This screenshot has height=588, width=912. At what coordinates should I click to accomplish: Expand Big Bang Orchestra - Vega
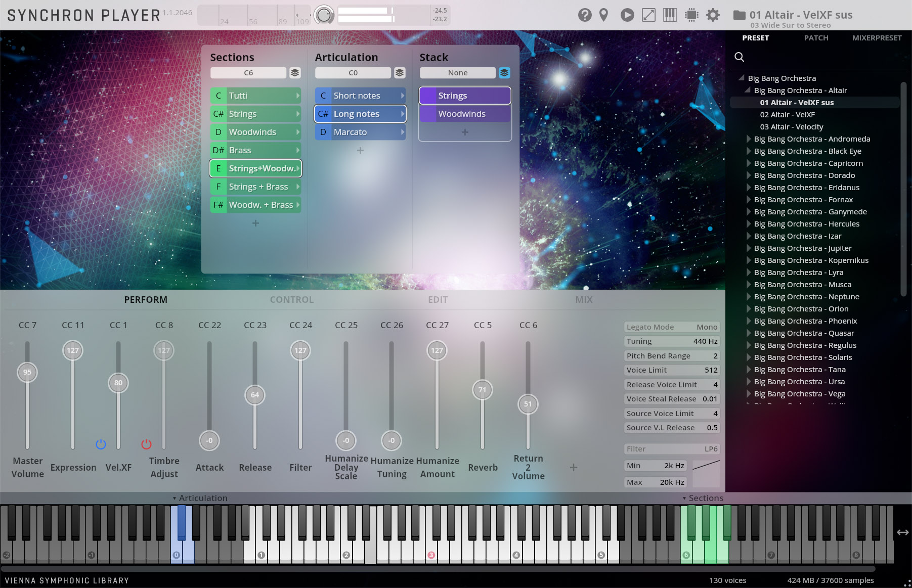pyautogui.click(x=749, y=393)
